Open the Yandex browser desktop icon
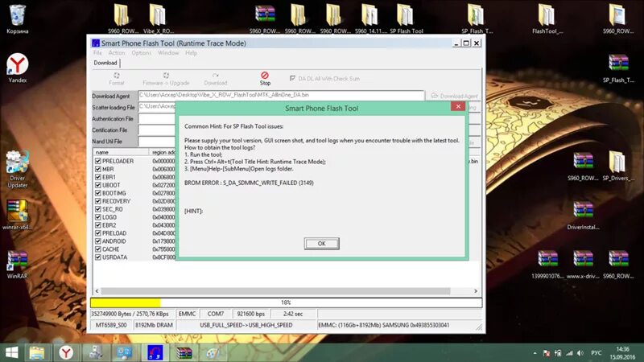 17,68
